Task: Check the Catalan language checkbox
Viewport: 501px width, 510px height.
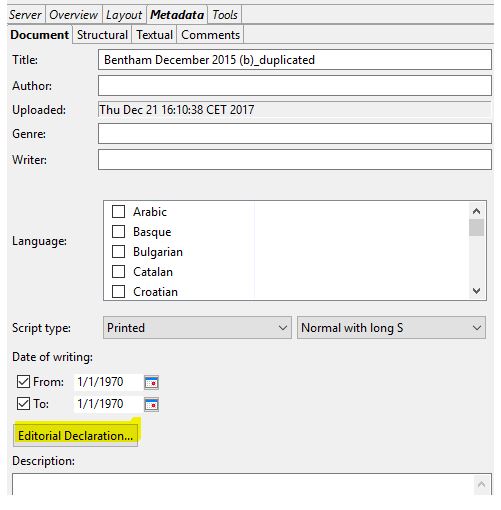Action: tap(118, 271)
